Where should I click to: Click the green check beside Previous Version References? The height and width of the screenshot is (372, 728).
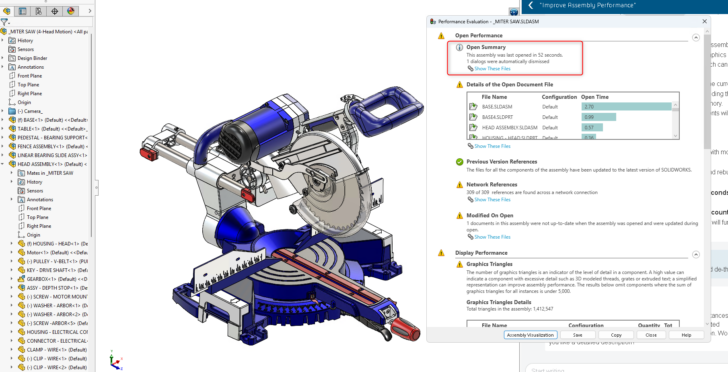(459, 162)
